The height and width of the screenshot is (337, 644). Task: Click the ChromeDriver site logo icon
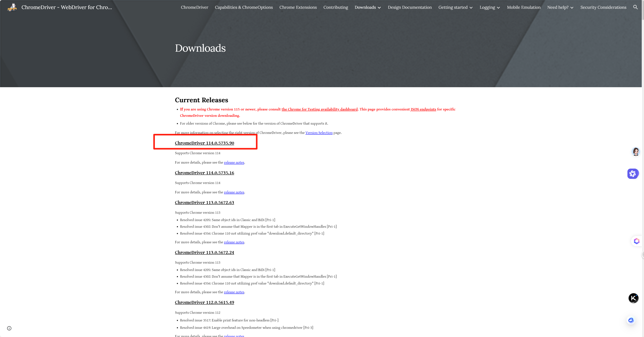[x=12, y=7]
